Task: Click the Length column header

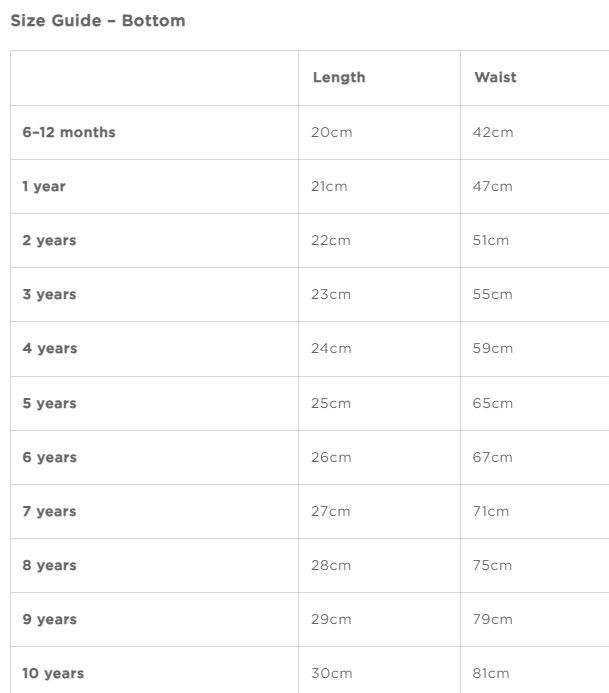Action: (339, 77)
